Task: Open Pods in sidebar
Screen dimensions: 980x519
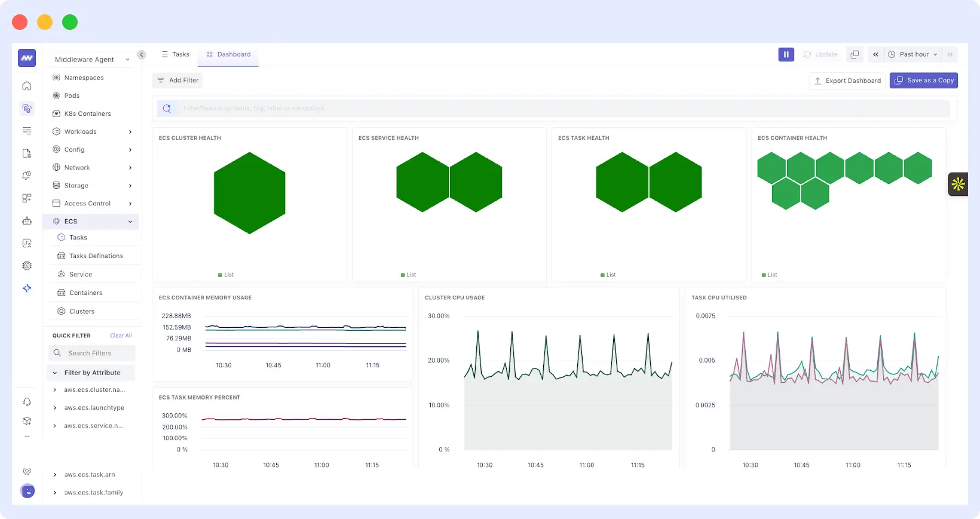Action: click(72, 96)
